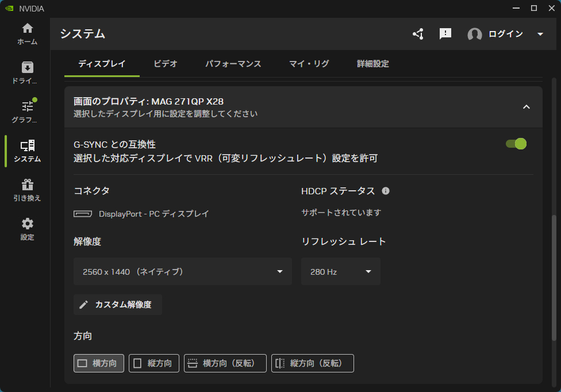Open the account dropdown arrow beside ログイン
561x392 pixels.
click(540, 34)
